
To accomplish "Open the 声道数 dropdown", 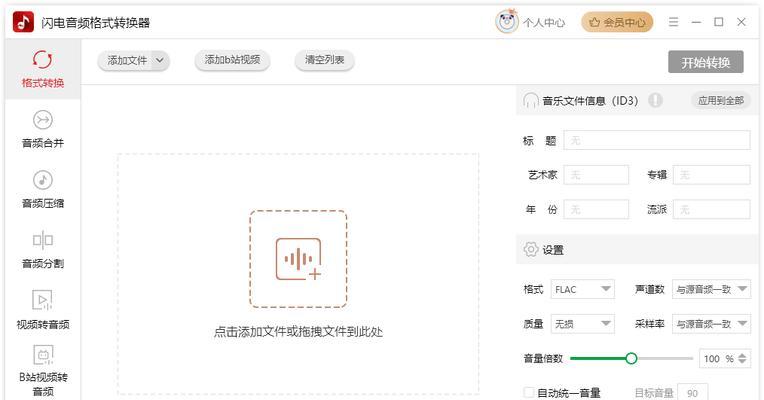I will coord(711,289).
